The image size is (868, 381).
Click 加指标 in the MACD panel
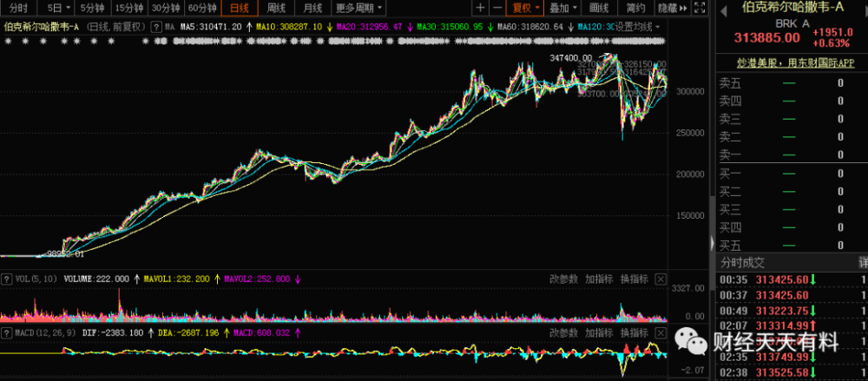[599, 332]
